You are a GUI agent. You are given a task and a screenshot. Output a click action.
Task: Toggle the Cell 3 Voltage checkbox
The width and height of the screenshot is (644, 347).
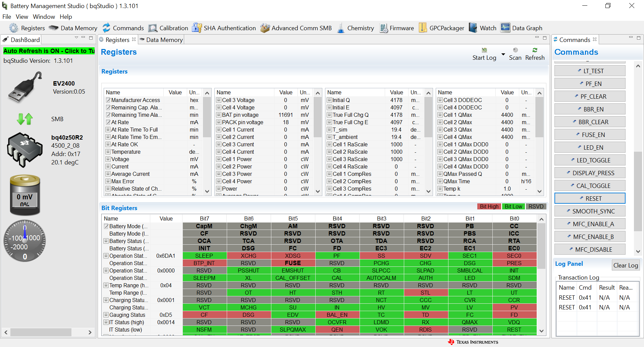pyautogui.click(x=219, y=100)
